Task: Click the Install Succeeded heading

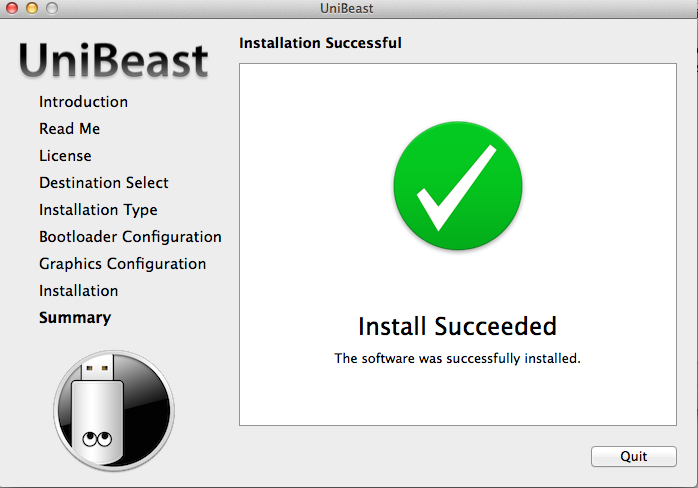Action: (457, 327)
